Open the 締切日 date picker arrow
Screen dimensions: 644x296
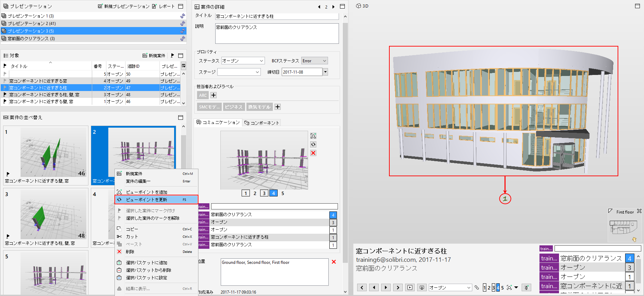tap(325, 72)
